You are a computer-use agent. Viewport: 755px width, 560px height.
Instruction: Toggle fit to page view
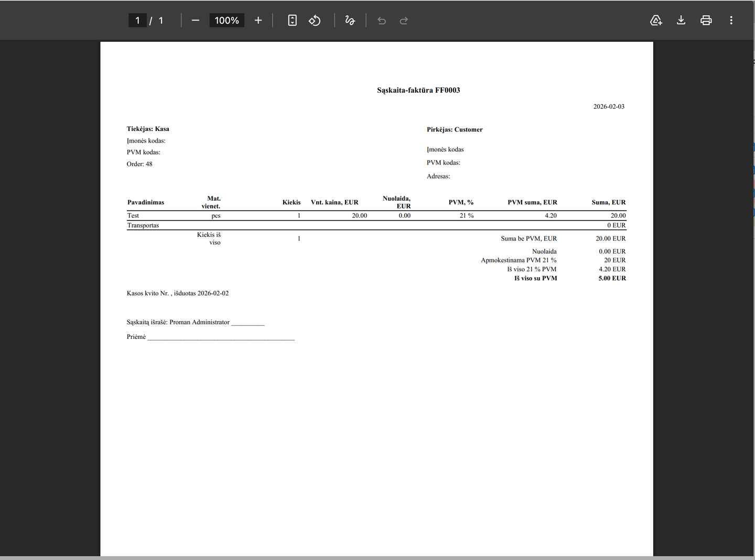[293, 20]
